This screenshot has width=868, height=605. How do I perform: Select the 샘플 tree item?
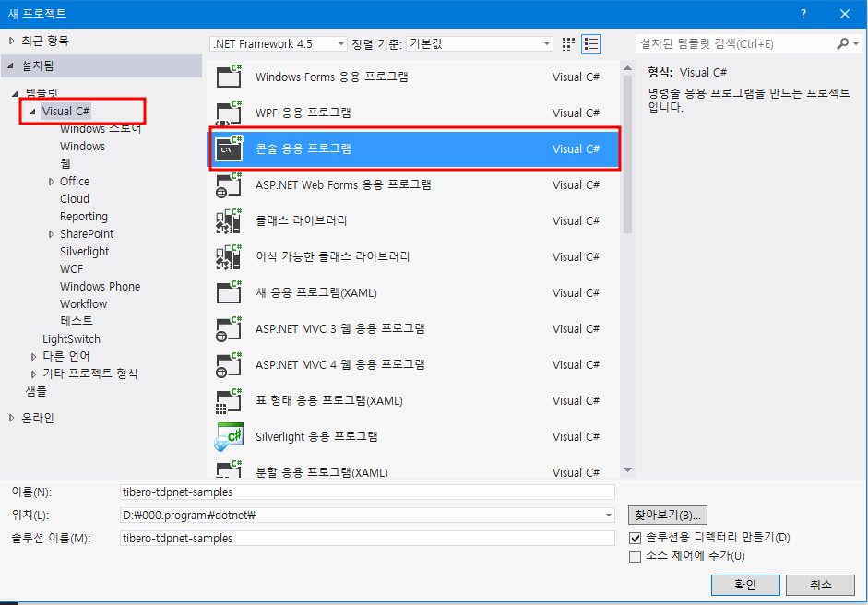[x=36, y=391]
